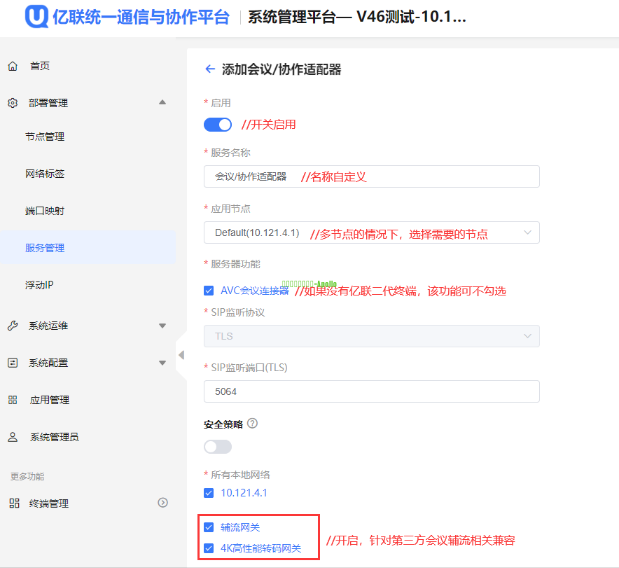Collapse the sidebar with the arrow handle
The width and height of the screenshot is (619, 568).
point(181,355)
